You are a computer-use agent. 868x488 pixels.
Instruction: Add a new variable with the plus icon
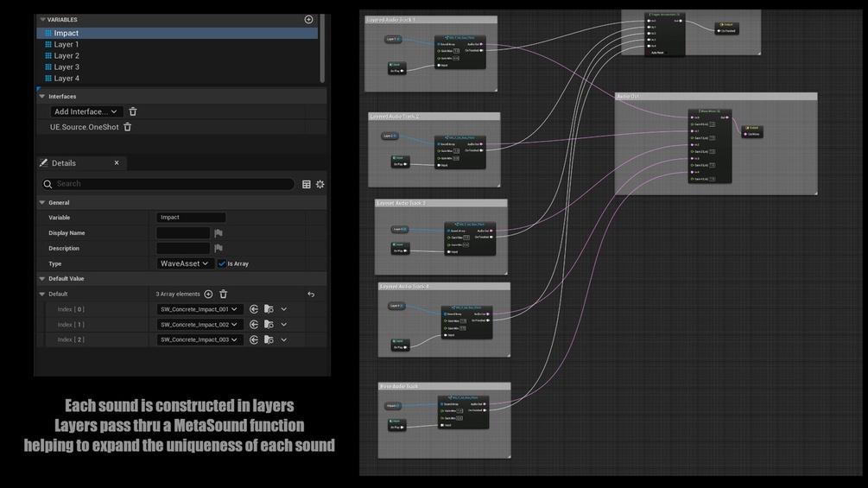click(309, 19)
